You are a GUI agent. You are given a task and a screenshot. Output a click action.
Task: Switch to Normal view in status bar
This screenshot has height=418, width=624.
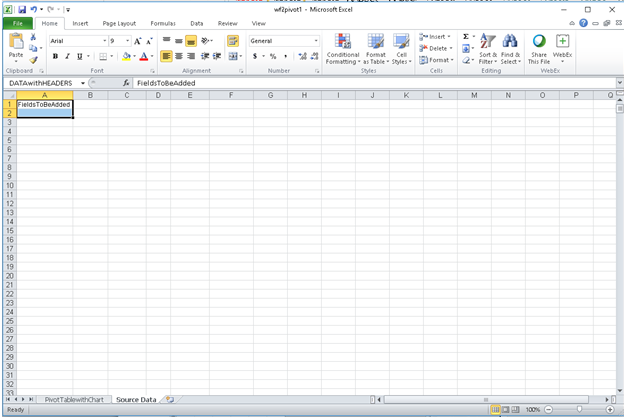[x=495, y=409]
